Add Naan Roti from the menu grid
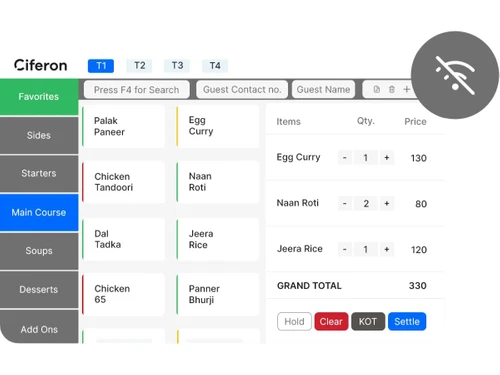This screenshot has height=375, width=500. pos(218,182)
